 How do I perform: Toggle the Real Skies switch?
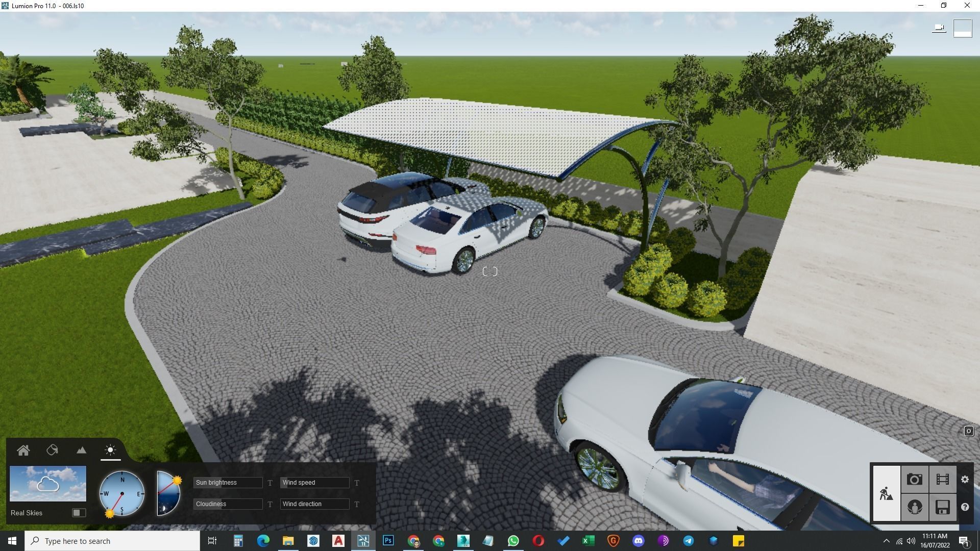coord(79,513)
